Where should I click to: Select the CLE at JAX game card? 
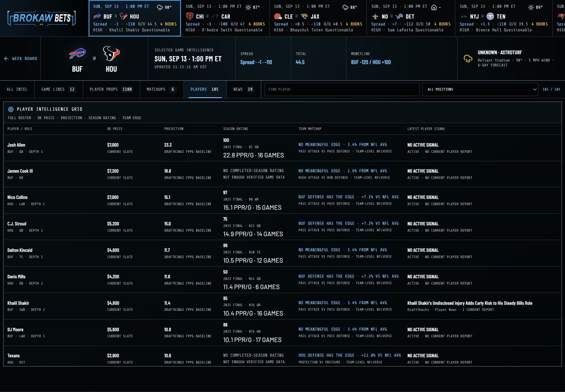tap(318, 18)
